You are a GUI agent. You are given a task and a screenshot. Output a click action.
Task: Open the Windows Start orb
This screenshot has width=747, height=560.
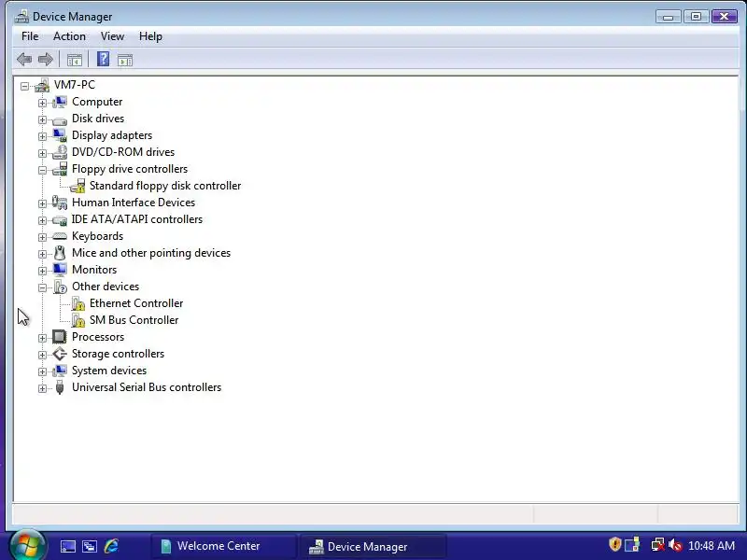click(27, 545)
